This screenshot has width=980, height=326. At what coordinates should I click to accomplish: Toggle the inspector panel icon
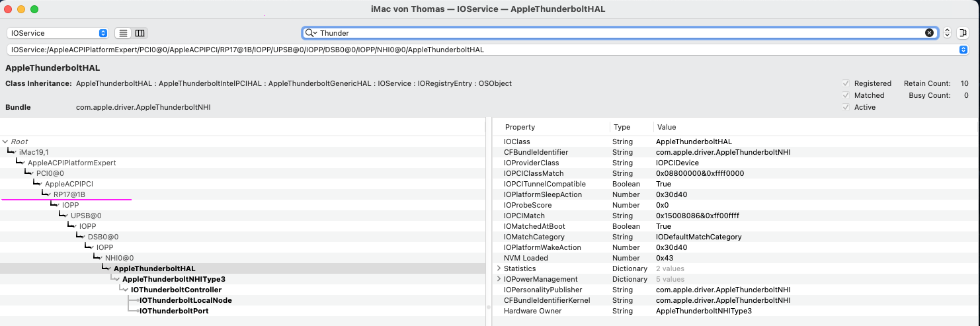click(x=963, y=33)
